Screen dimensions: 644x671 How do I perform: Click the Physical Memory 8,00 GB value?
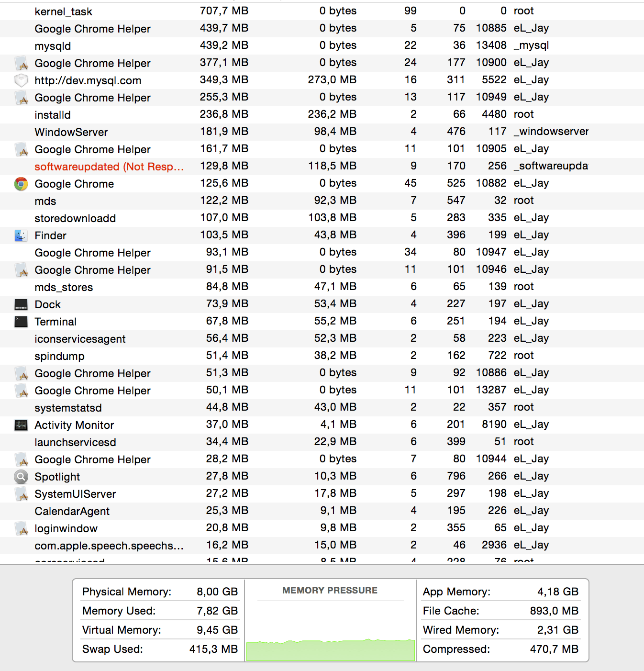[x=217, y=592]
